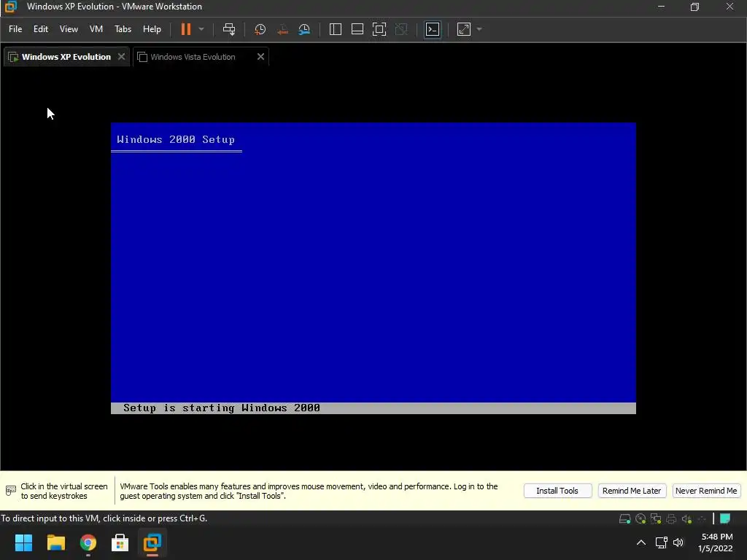The height and width of the screenshot is (560, 747).
Task: Click 'Click in the virtual screen' hint text
Action: tap(64, 491)
